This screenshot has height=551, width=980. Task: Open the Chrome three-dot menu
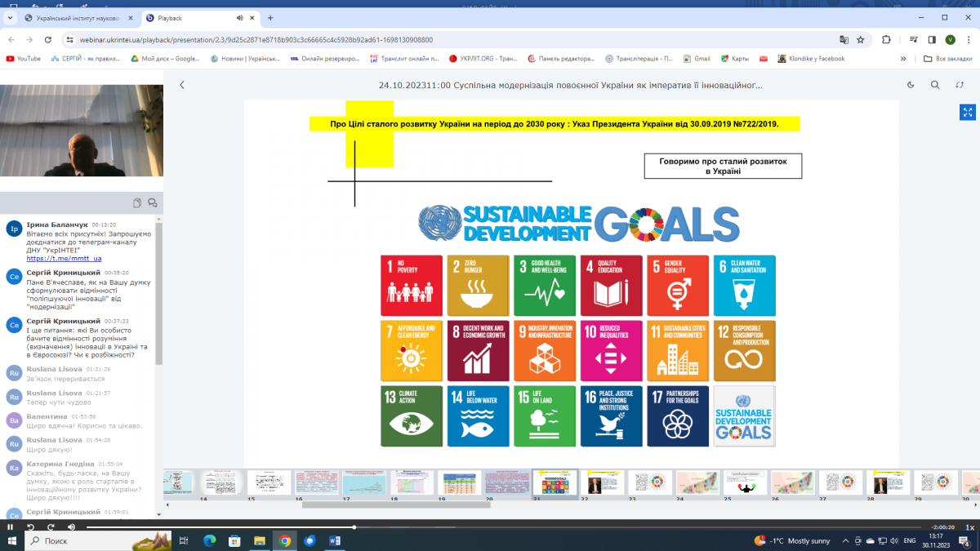[969, 39]
